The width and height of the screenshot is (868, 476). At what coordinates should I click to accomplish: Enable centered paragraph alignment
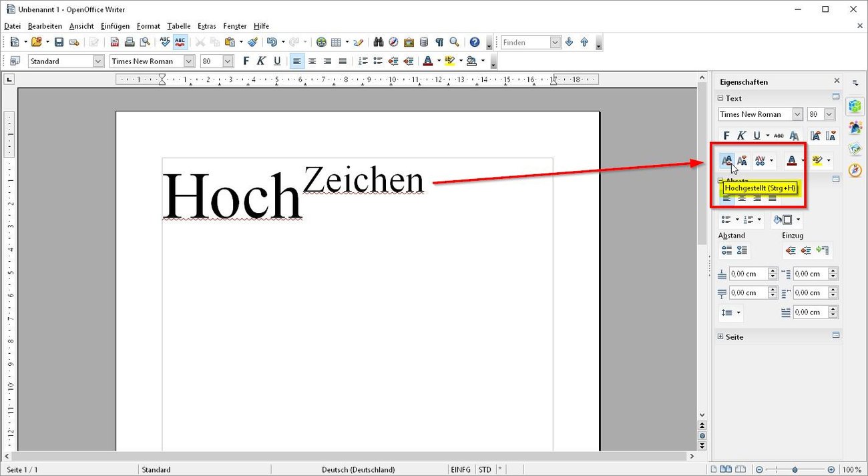312,61
